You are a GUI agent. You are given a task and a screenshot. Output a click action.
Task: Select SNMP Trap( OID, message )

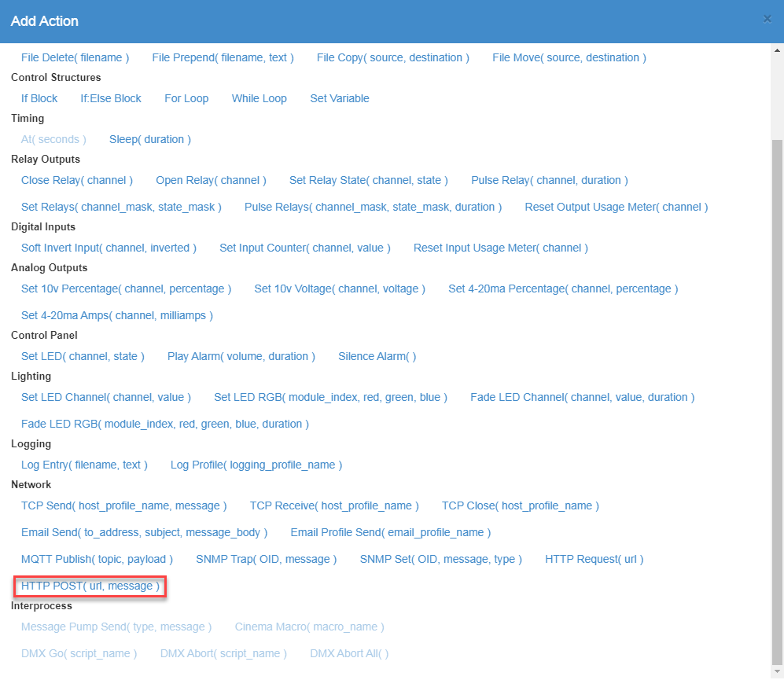pyautogui.click(x=266, y=560)
